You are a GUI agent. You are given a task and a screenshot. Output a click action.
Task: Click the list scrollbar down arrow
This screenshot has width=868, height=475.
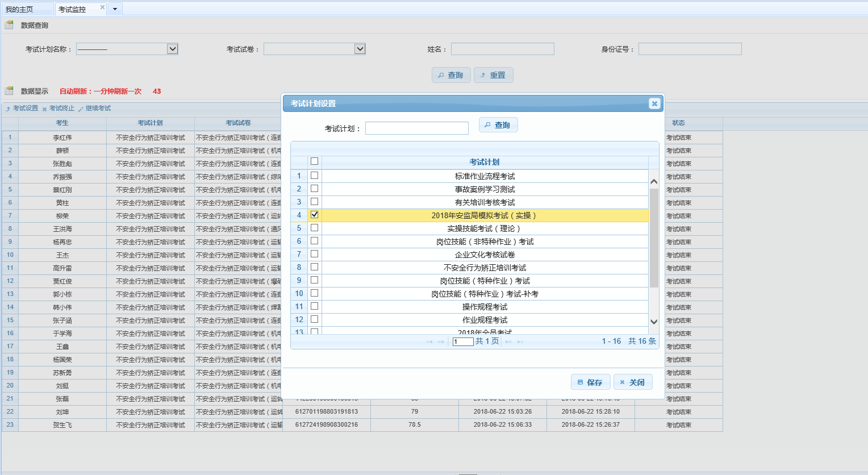click(x=654, y=322)
